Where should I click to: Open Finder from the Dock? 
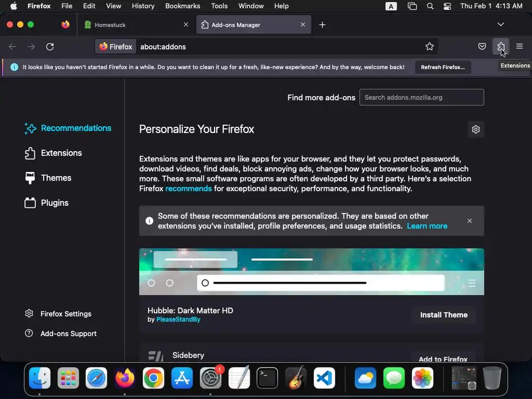[39, 378]
